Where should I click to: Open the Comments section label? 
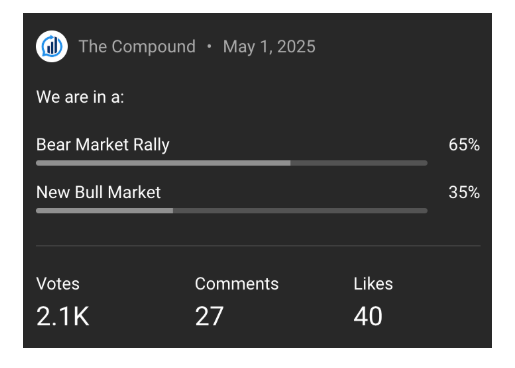coord(237,284)
